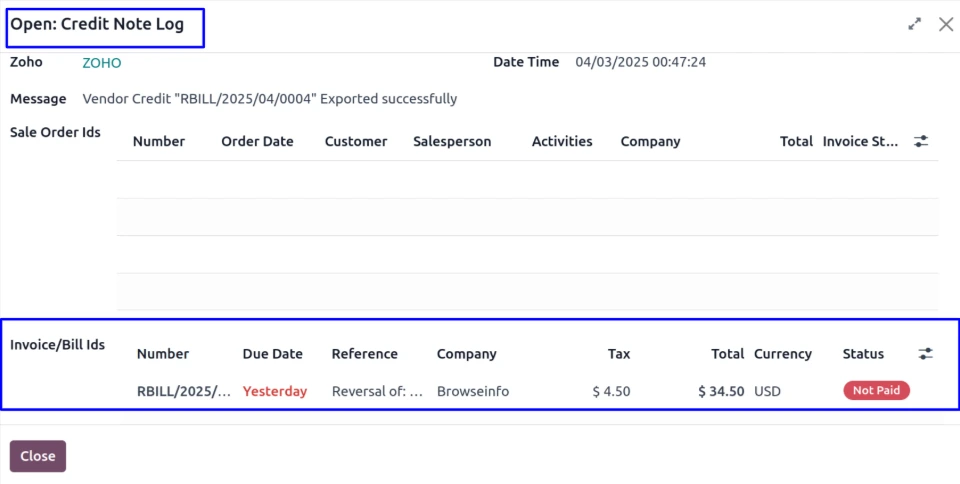
Task: Sort sale orders by Customer column
Action: 355,142
